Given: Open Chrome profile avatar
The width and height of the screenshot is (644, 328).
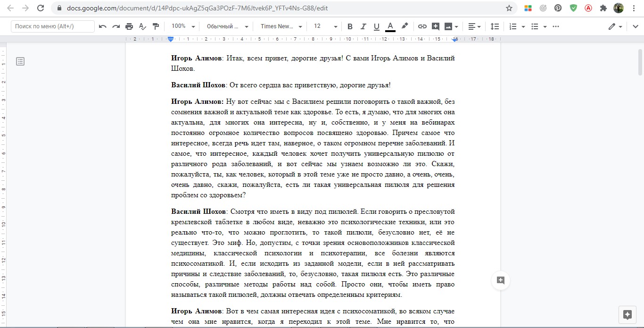Looking at the screenshot, I should tap(619, 8).
